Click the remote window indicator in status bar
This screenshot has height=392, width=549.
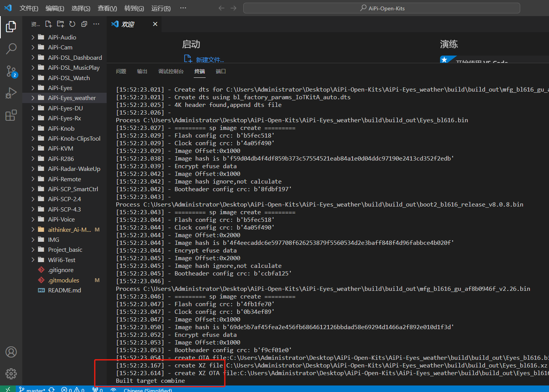coord(8,389)
